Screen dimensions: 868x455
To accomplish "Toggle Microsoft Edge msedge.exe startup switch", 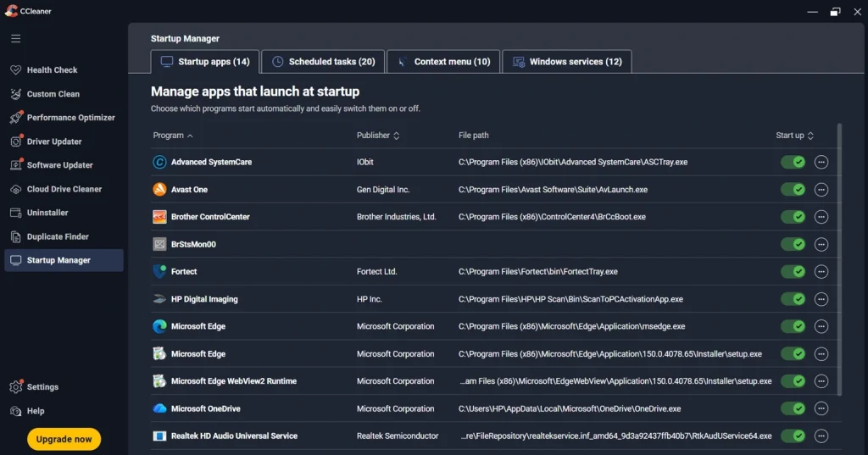I will (x=793, y=326).
